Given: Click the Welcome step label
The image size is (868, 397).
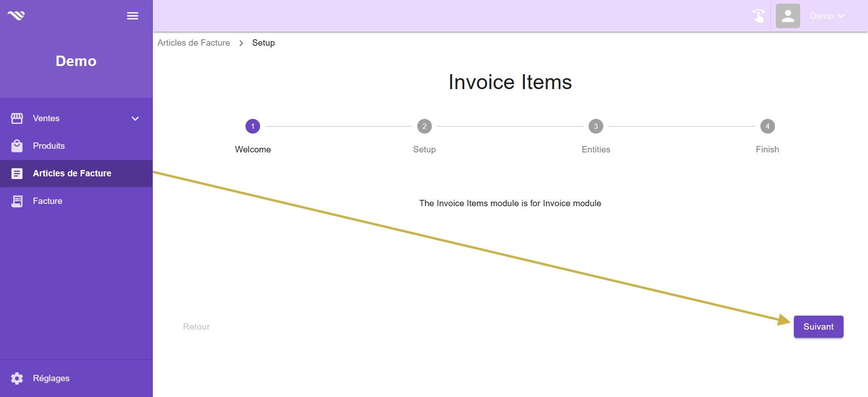Looking at the screenshot, I should [253, 150].
